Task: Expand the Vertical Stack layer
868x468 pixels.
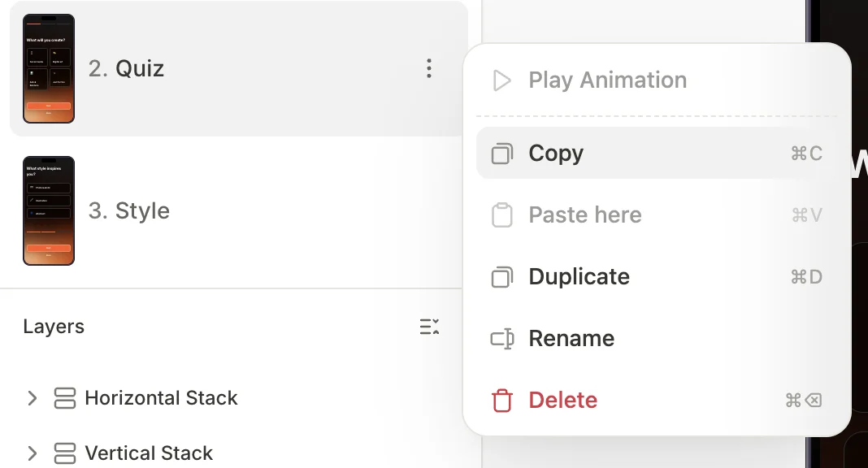Action: pyautogui.click(x=33, y=453)
